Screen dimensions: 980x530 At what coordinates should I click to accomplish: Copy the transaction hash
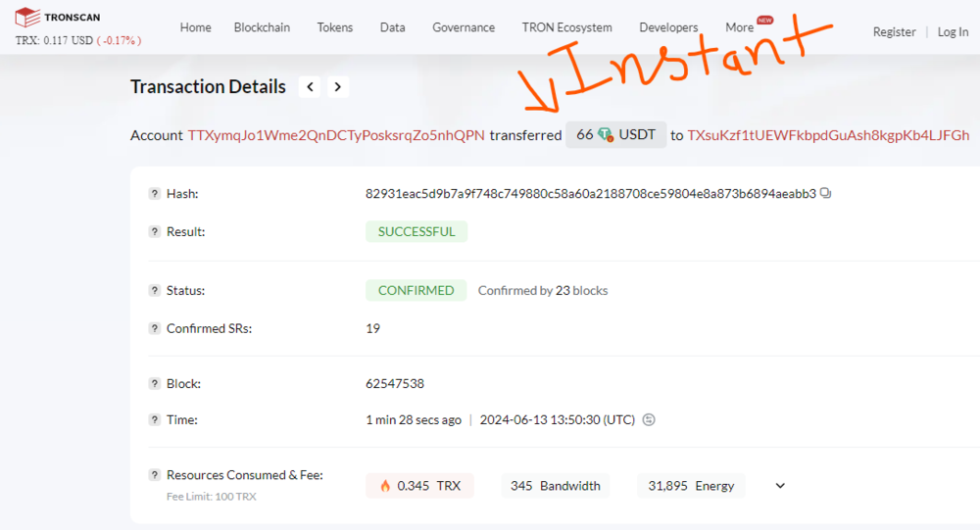[x=825, y=193]
